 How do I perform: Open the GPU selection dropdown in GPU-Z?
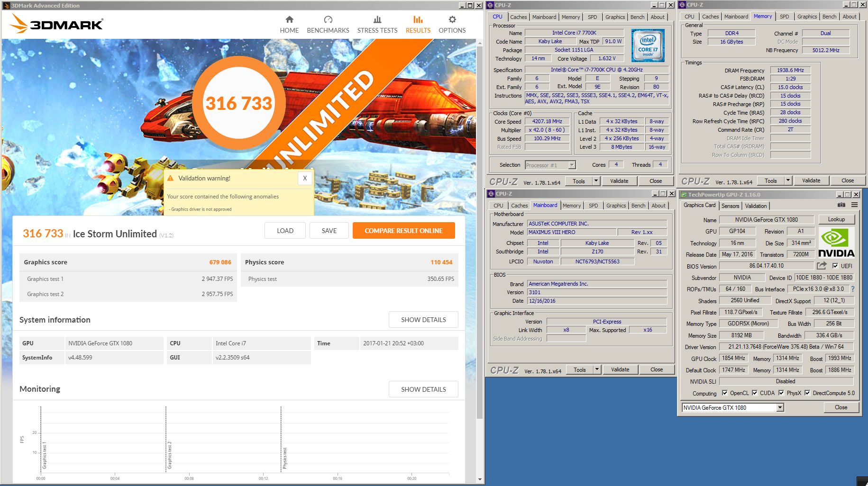click(780, 407)
